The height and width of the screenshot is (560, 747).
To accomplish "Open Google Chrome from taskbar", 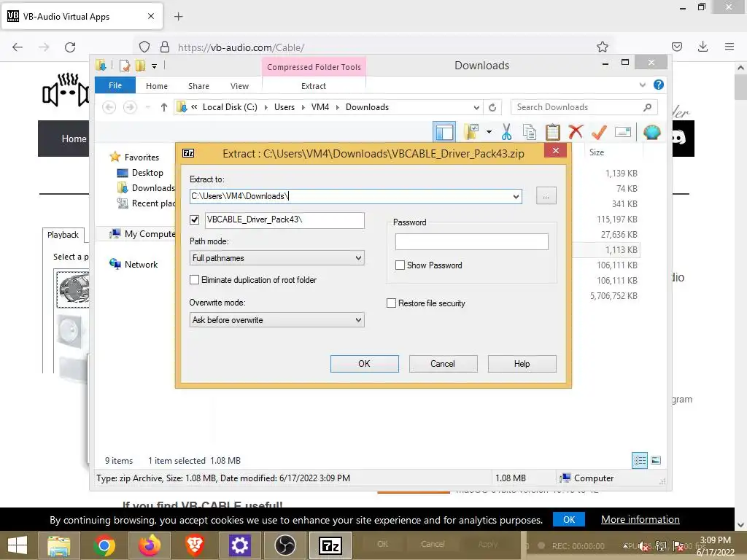I will pos(104,545).
